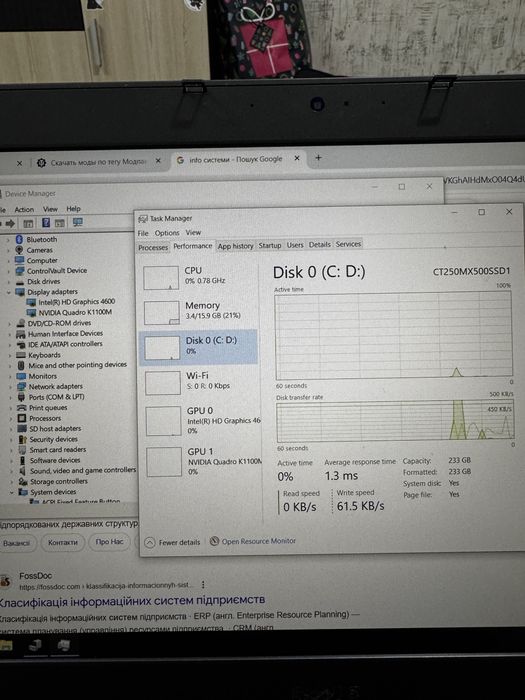The image size is (525, 700).
Task: Click the Google favicon on the 'info системи' tab
Action: click(x=180, y=160)
